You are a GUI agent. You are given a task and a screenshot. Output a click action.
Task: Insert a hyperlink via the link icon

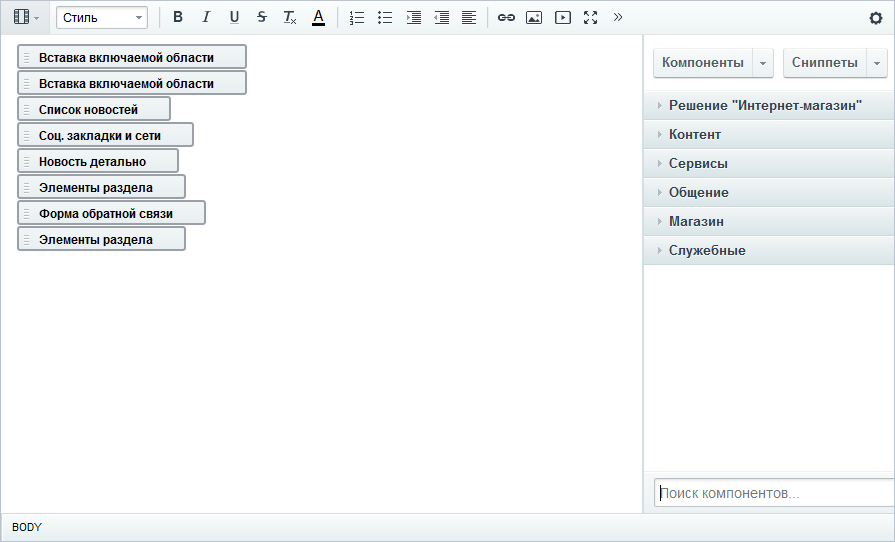coord(506,17)
